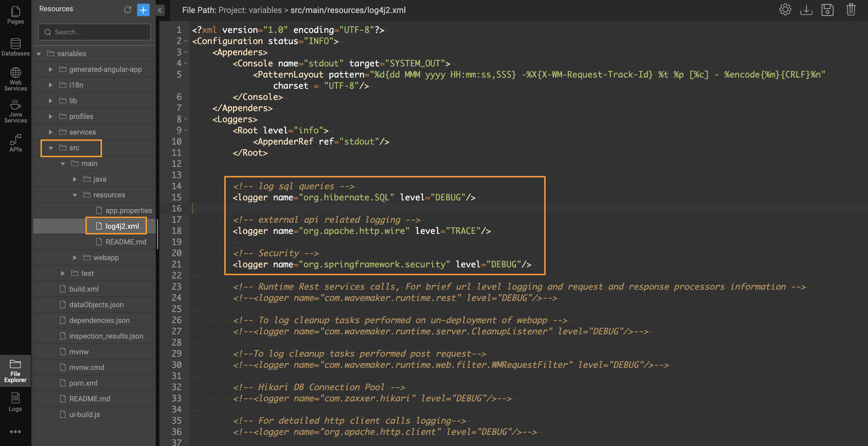Collapse the Resources side panel

coord(160,10)
